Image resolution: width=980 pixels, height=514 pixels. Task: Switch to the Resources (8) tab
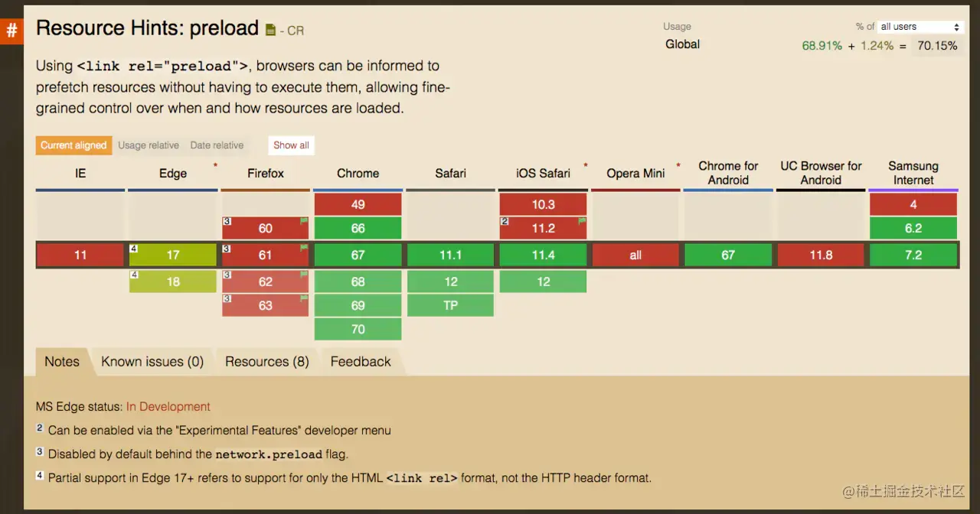pyautogui.click(x=266, y=362)
